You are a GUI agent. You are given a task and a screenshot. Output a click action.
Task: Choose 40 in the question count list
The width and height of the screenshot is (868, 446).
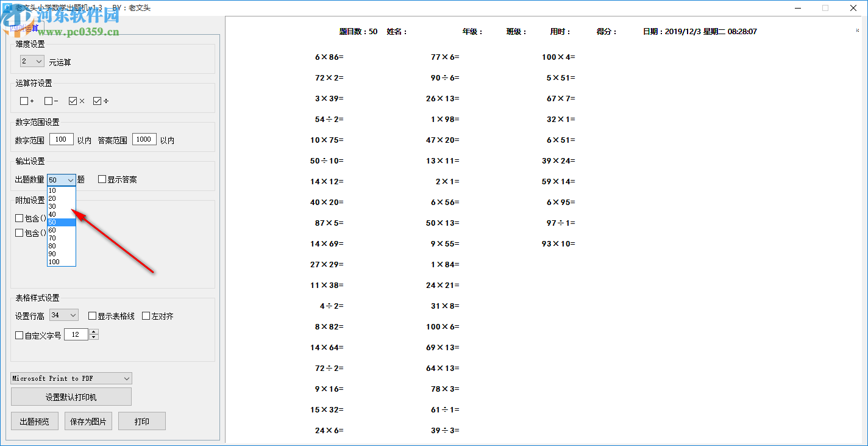click(x=62, y=214)
